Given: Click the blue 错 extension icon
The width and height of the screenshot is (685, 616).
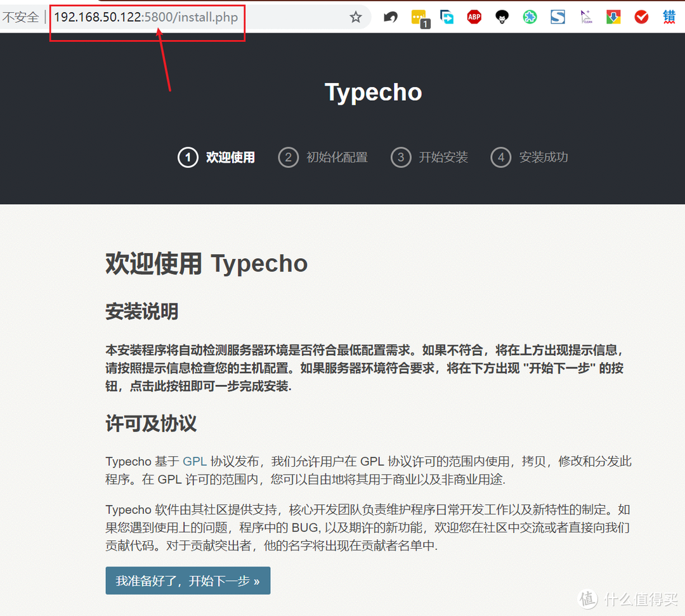Looking at the screenshot, I should 669,17.
